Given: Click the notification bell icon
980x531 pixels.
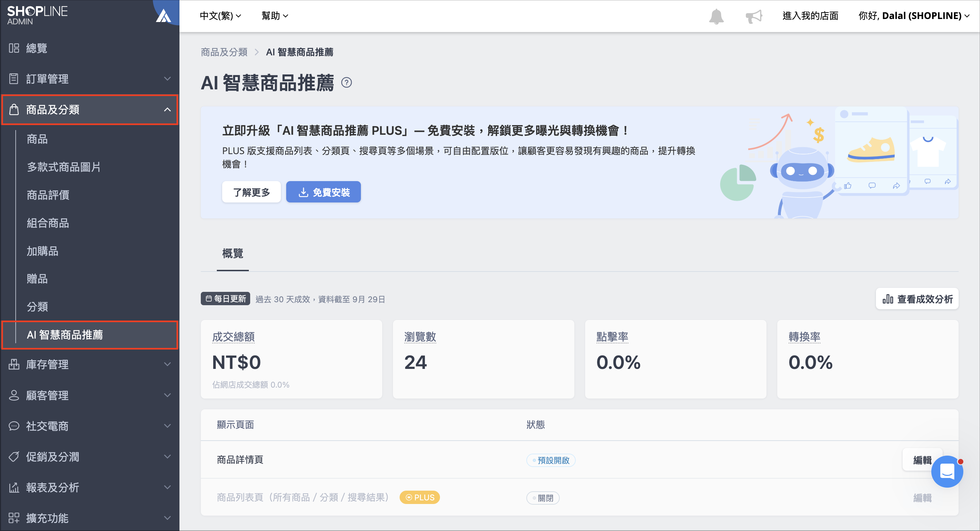Looking at the screenshot, I should click(716, 16).
